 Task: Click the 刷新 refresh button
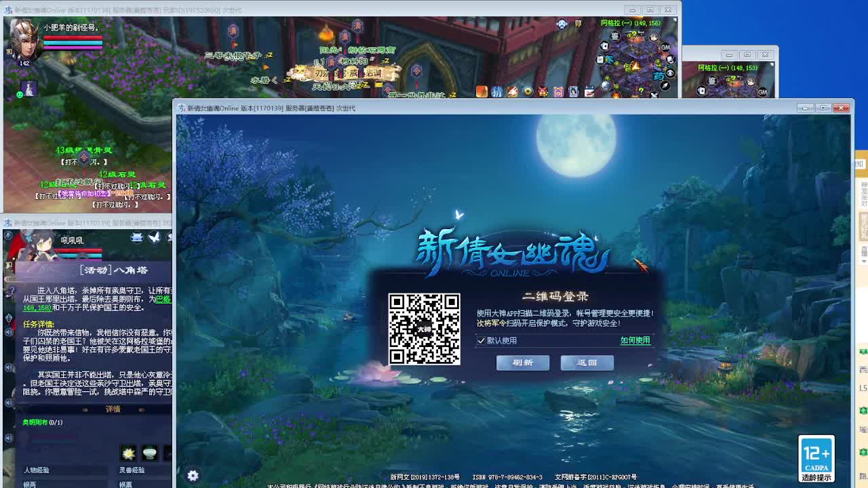click(522, 363)
